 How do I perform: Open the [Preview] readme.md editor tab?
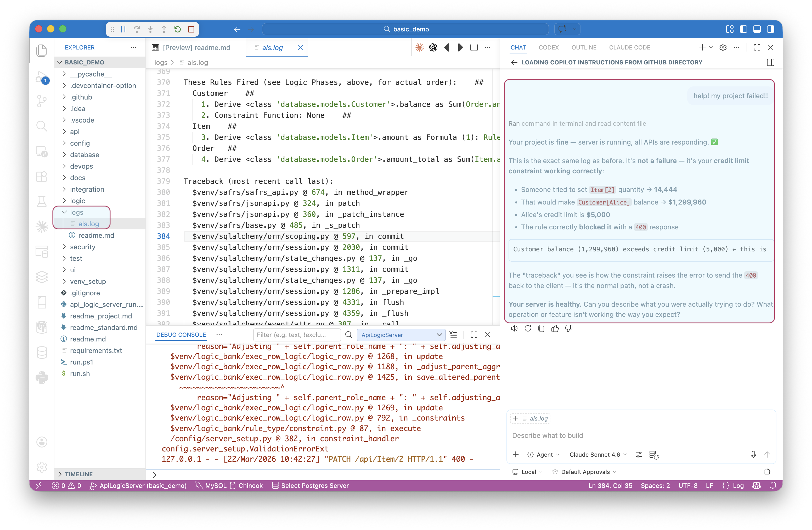click(x=196, y=47)
